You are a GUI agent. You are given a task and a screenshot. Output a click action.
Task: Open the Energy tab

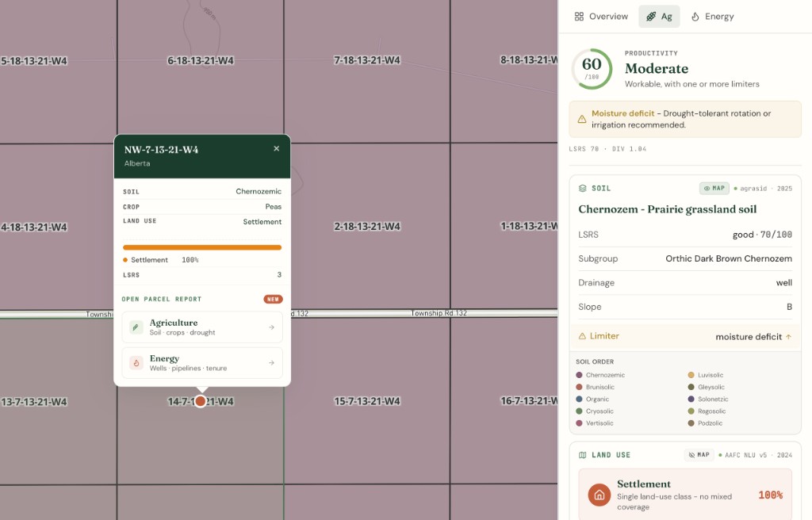pyautogui.click(x=713, y=17)
